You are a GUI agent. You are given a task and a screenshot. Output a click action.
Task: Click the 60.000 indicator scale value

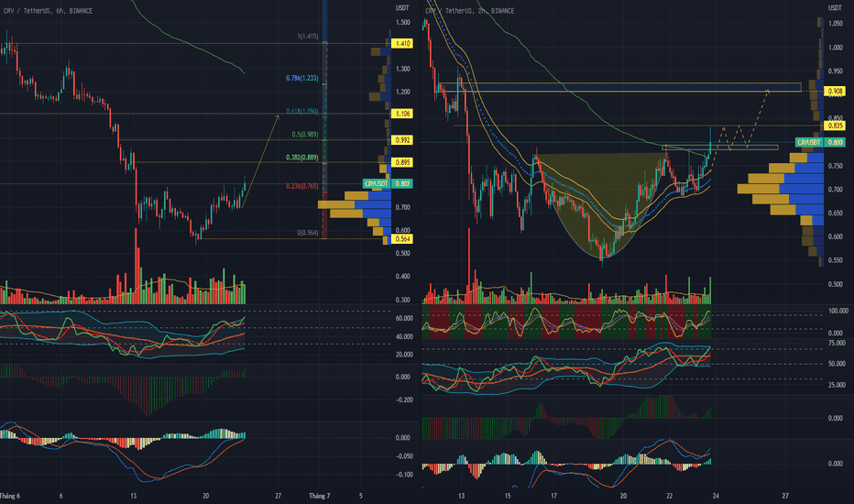(403, 318)
